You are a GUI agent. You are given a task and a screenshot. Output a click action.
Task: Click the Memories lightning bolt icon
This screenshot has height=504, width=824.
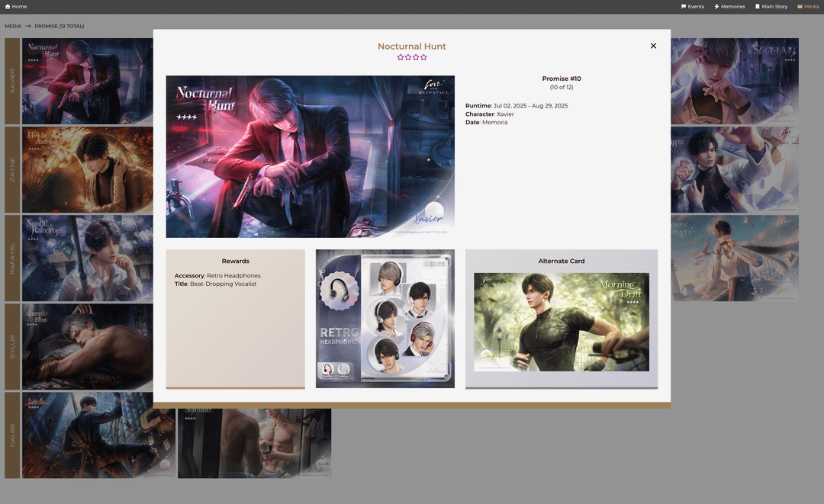click(717, 6)
